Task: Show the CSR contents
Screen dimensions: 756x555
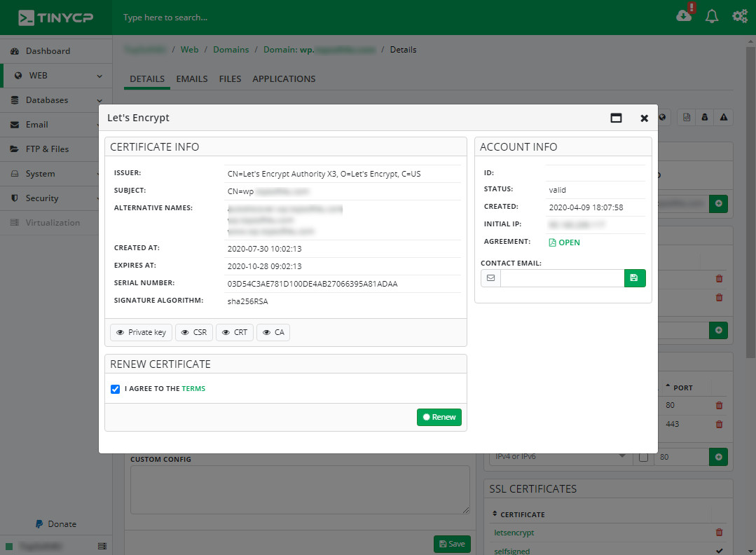Action: [x=194, y=332]
